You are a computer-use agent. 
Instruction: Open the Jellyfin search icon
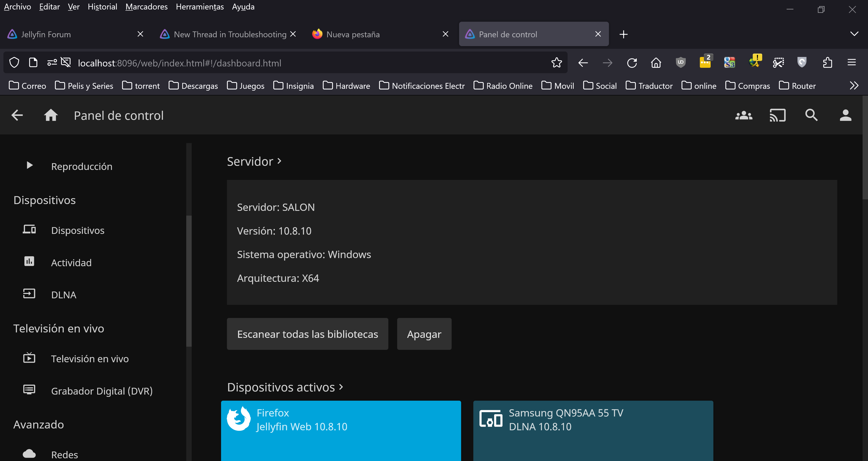(811, 115)
